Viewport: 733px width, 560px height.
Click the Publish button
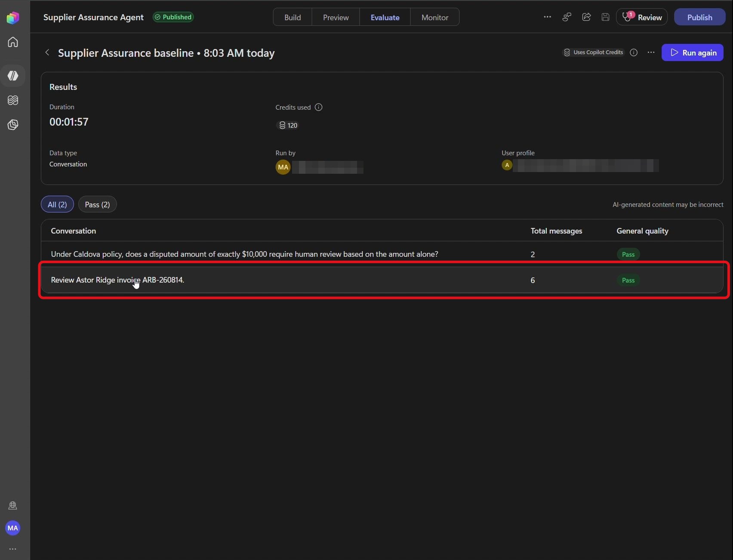[699, 17]
